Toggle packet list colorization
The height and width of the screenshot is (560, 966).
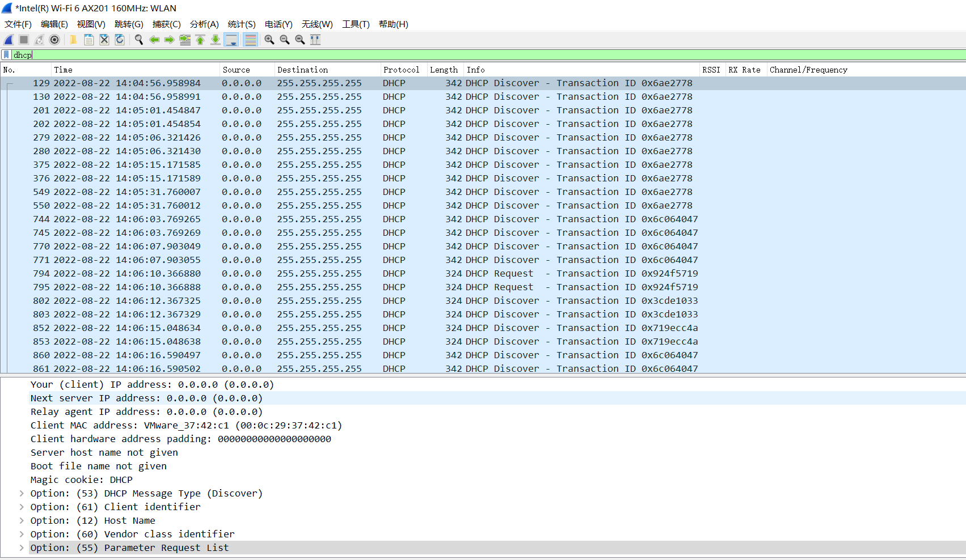pyautogui.click(x=250, y=40)
